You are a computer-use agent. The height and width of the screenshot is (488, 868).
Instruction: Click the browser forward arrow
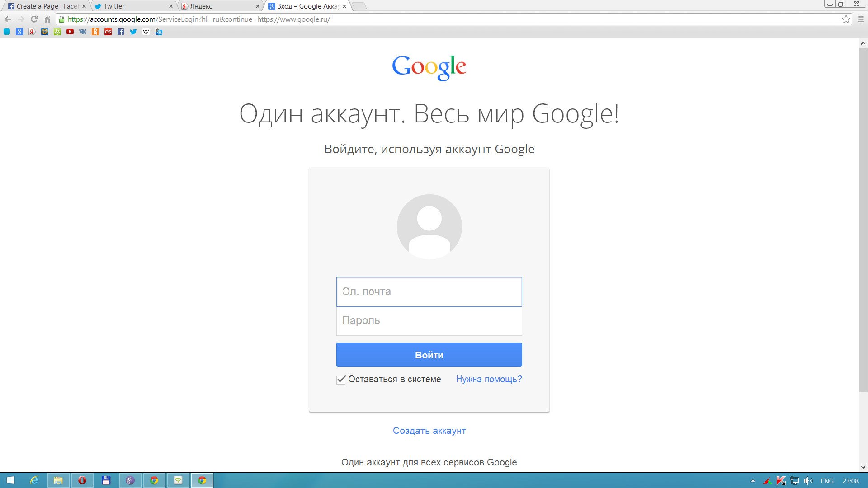coord(21,19)
